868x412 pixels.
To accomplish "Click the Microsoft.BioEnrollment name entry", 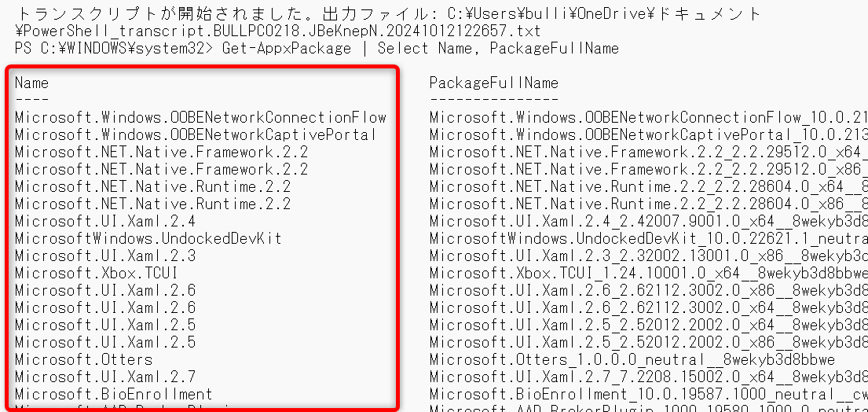I will [x=113, y=394].
